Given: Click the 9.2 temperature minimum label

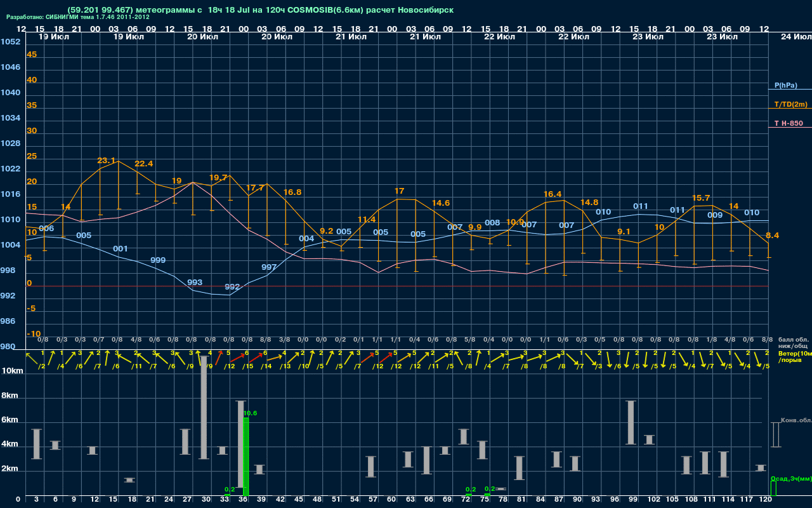Looking at the screenshot, I should [x=327, y=231].
